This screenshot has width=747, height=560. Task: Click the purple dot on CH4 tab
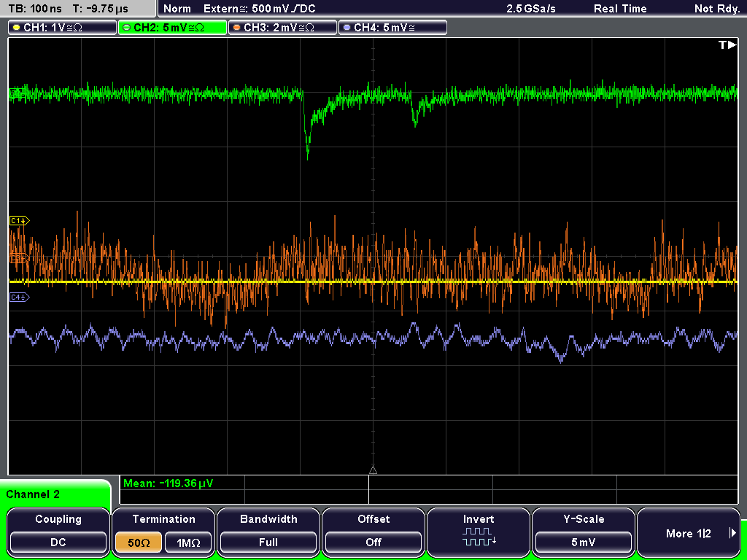coord(347,28)
